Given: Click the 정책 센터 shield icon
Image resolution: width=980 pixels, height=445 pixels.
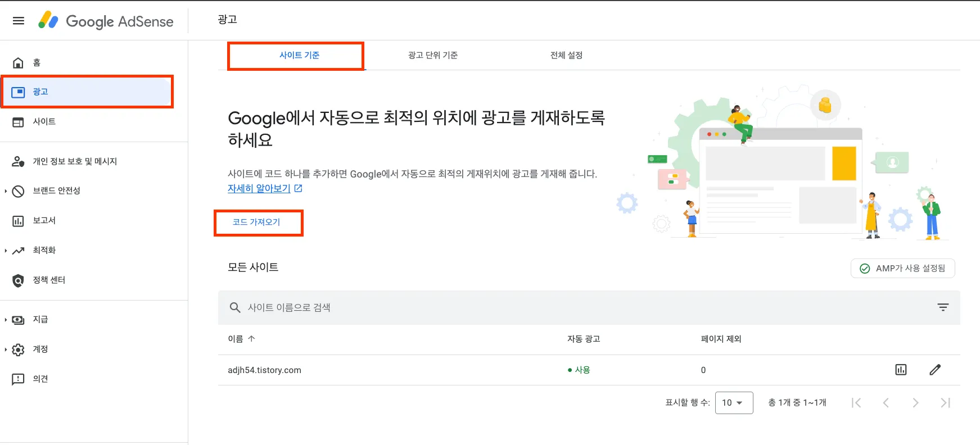Looking at the screenshot, I should pos(19,280).
